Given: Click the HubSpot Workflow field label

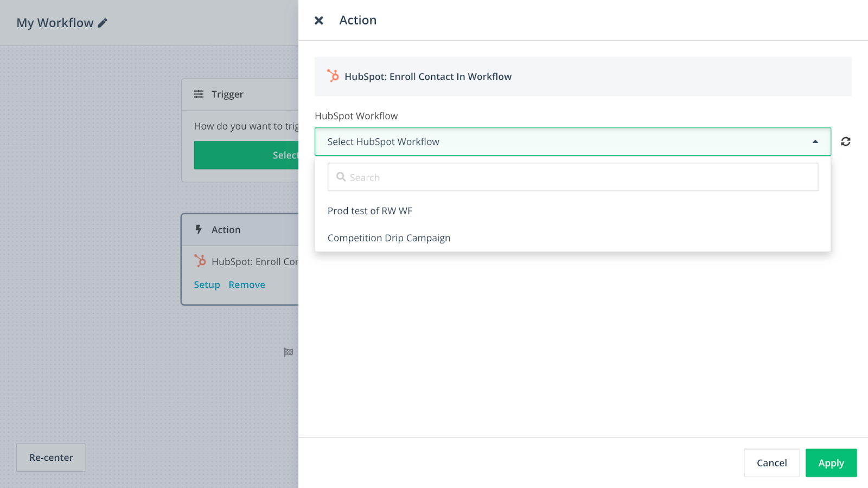Looking at the screenshot, I should (356, 116).
